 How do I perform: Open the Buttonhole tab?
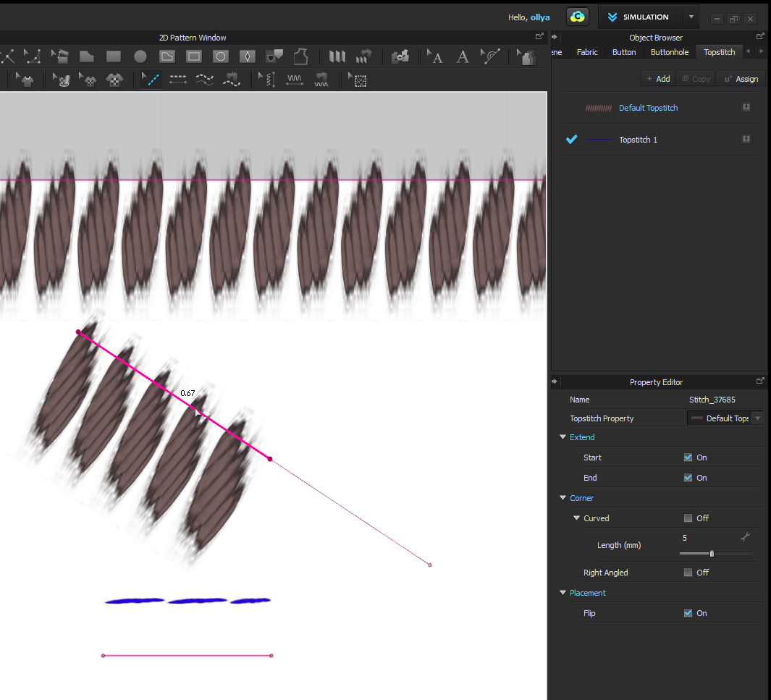[x=670, y=52]
